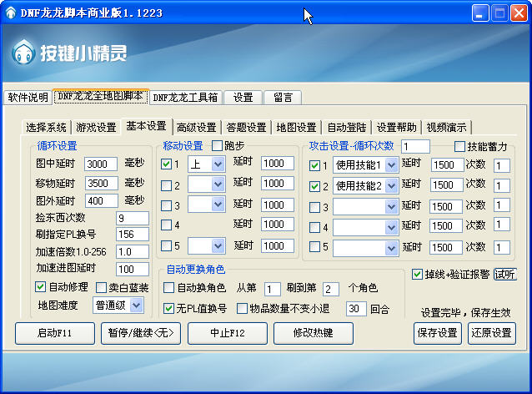Select the 高级设置 sub-tab
The image size is (532, 394).
pyautogui.click(x=197, y=128)
